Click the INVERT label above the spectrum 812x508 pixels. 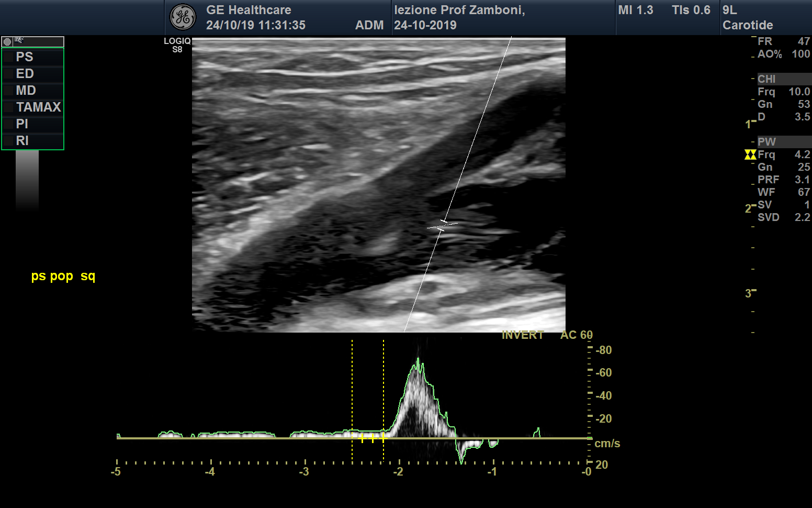tap(522, 335)
